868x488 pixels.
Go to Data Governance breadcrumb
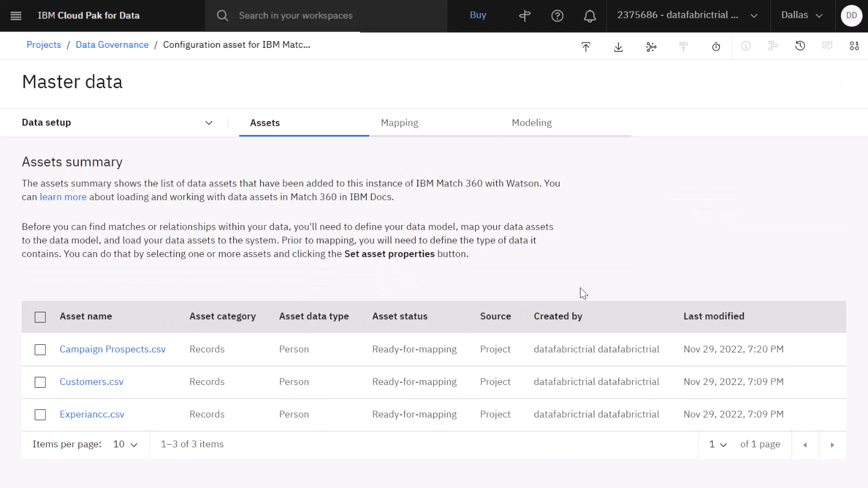tap(112, 45)
